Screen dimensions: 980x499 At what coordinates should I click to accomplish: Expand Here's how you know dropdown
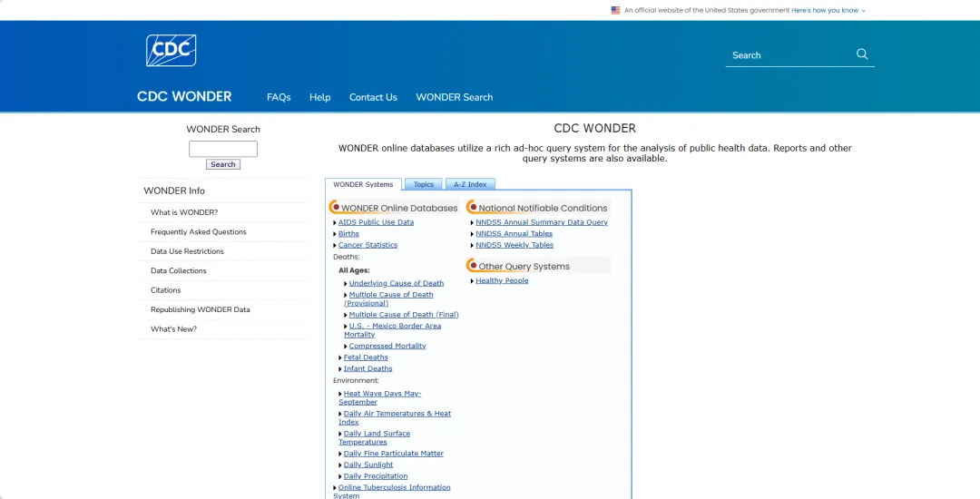click(828, 10)
